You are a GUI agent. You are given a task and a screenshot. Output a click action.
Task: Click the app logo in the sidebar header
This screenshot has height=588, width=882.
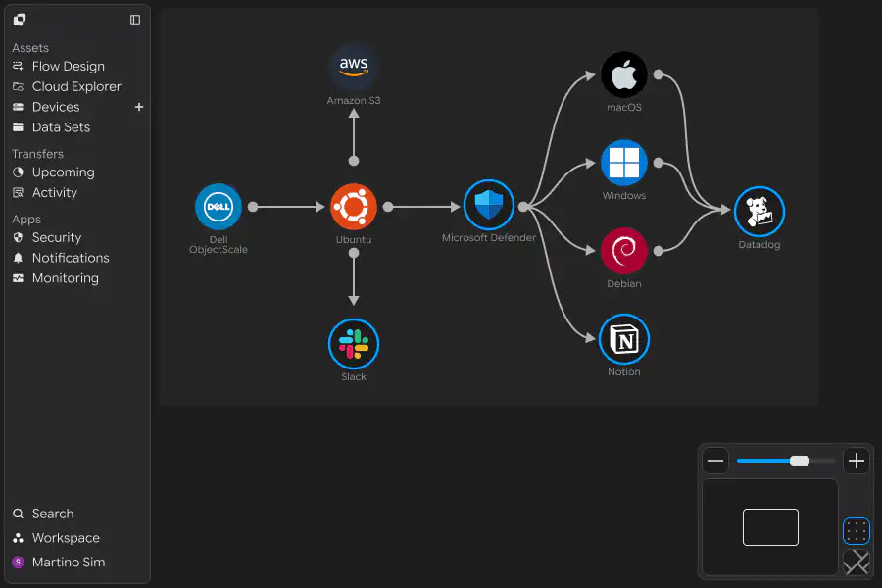[20, 20]
